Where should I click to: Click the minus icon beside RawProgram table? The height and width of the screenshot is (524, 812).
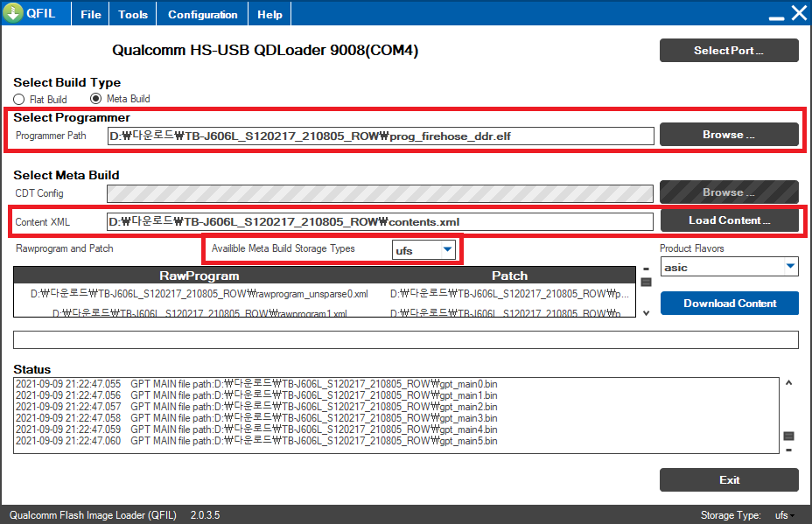tap(646, 269)
